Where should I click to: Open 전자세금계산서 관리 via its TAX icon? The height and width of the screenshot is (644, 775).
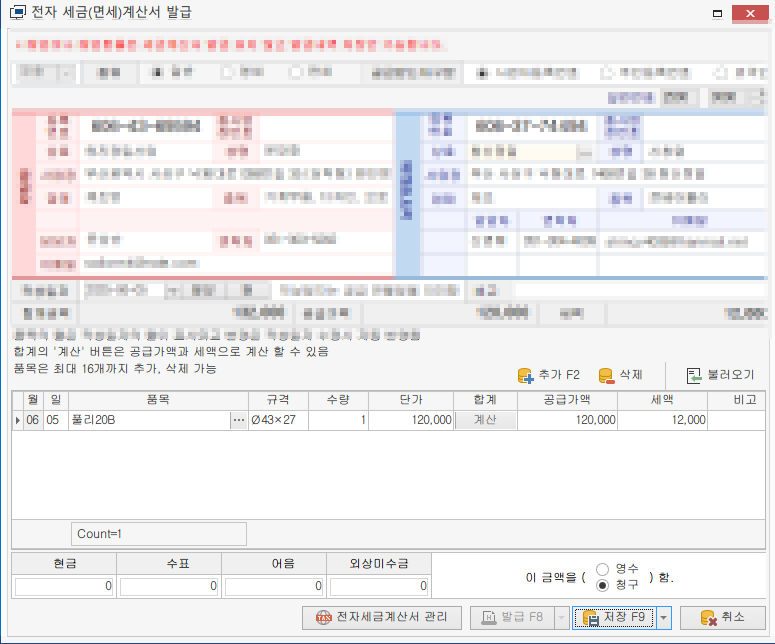point(323,618)
